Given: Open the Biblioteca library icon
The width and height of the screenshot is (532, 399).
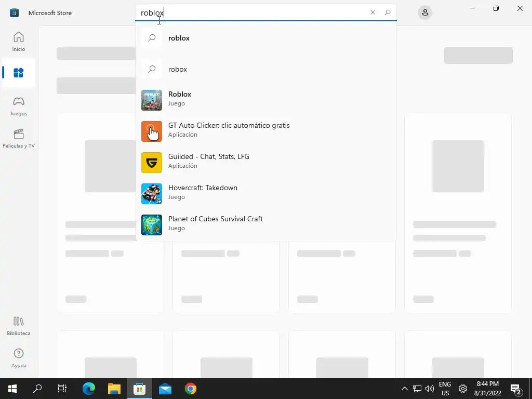Looking at the screenshot, I should coord(19,326).
